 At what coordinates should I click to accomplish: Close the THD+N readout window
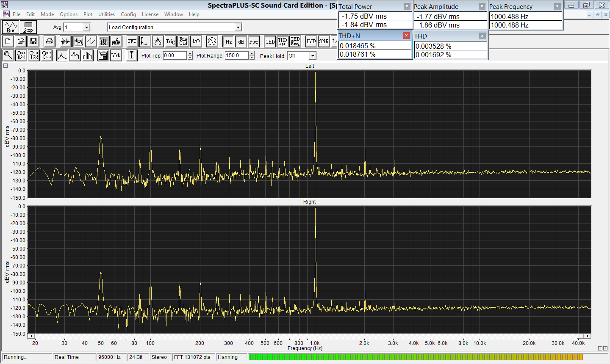click(x=407, y=36)
